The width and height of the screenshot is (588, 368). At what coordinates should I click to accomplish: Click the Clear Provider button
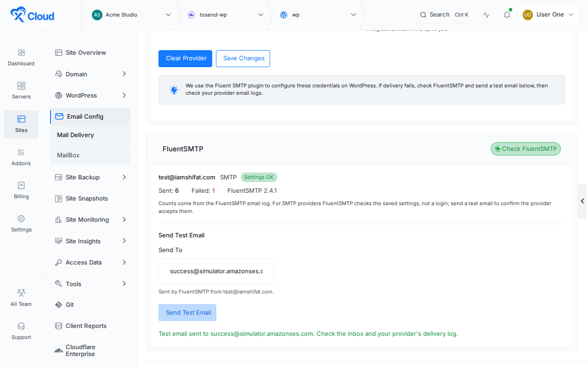point(186,58)
